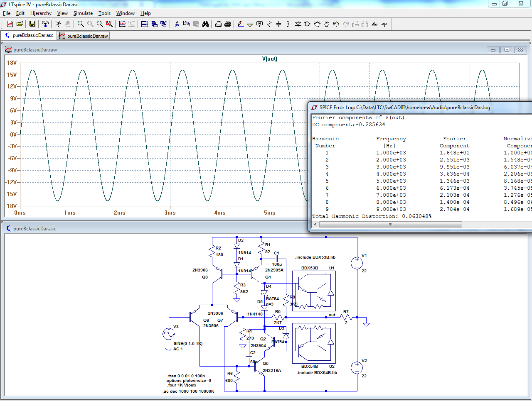Open the Hierarchy menu
Viewport: 532px width, 401px height.
(x=41, y=13)
